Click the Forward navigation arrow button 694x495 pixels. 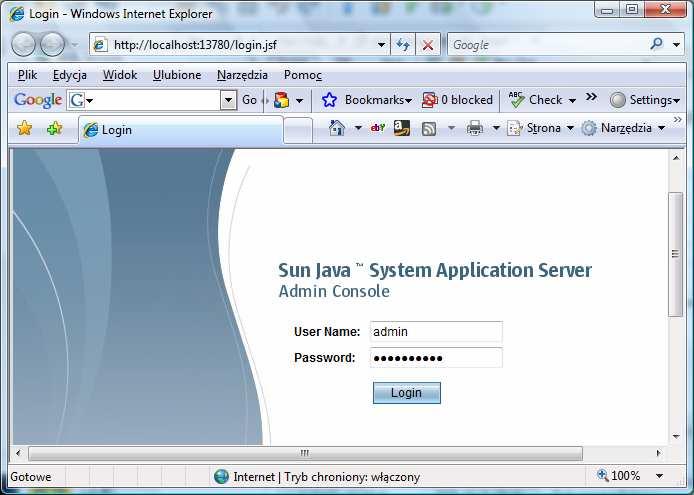(52, 44)
